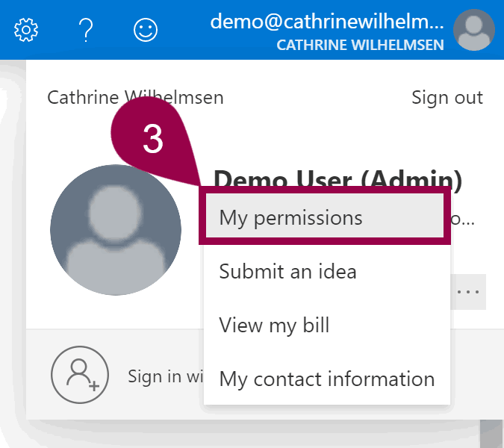Open the ellipsis more options button
504x448 pixels.
tap(468, 292)
